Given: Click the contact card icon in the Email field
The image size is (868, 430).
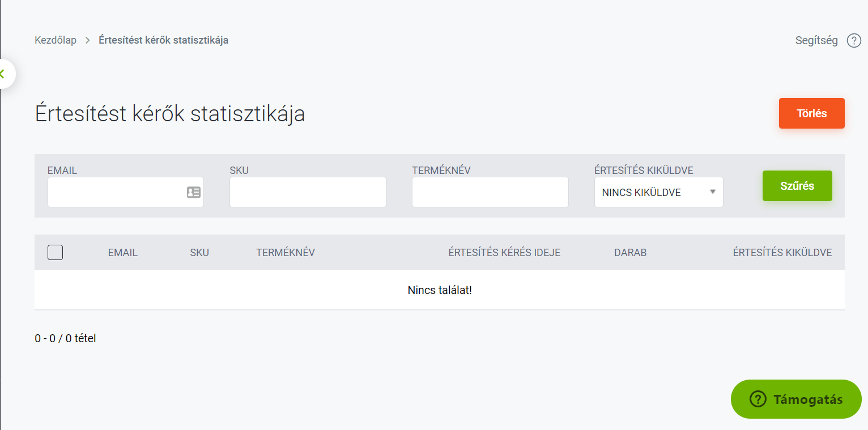Looking at the screenshot, I should point(194,192).
